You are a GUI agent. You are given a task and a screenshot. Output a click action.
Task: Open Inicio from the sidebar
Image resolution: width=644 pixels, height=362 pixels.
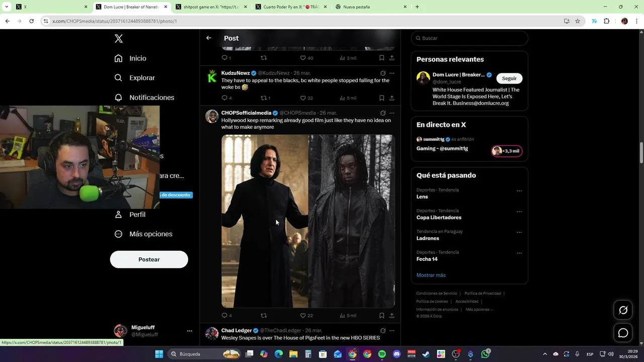pyautogui.click(x=130, y=58)
